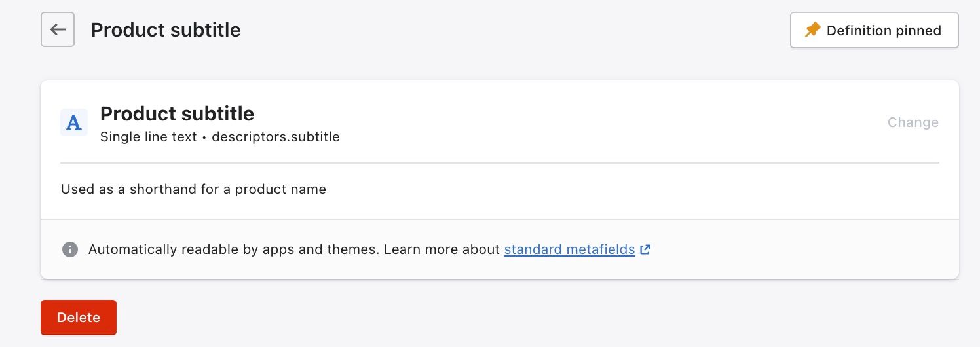The image size is (980, 347).
Task: Open the standard metafields link
Action: 569,249
